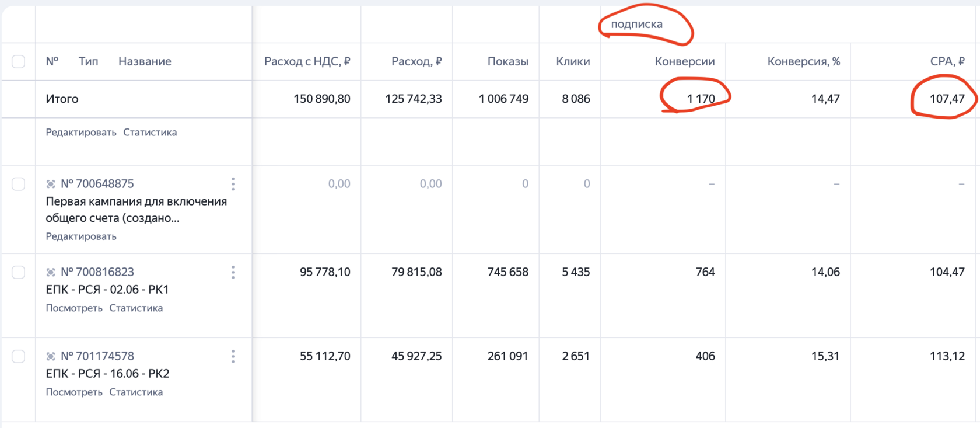Select CPA value 113,12
The height and width of the screenshot is (428, 980).
pyautogui.click(x=947, y=356)
